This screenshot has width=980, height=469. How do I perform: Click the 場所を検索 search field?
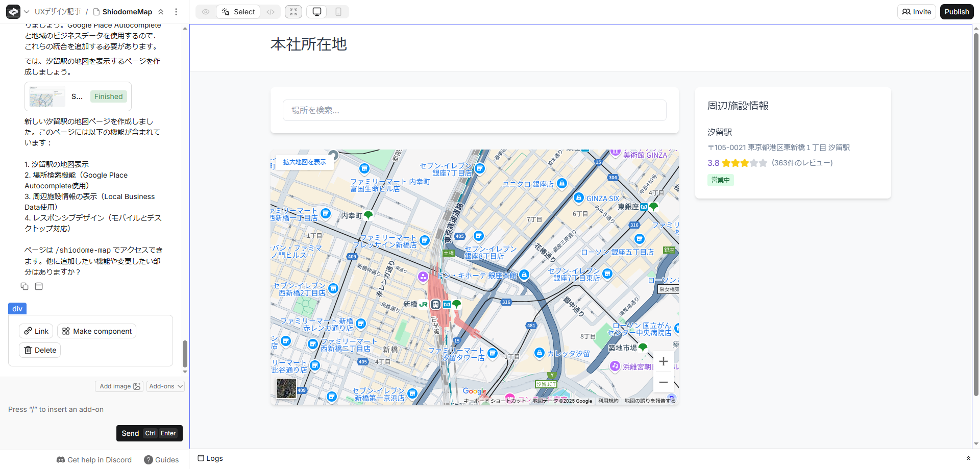point(474,110)
